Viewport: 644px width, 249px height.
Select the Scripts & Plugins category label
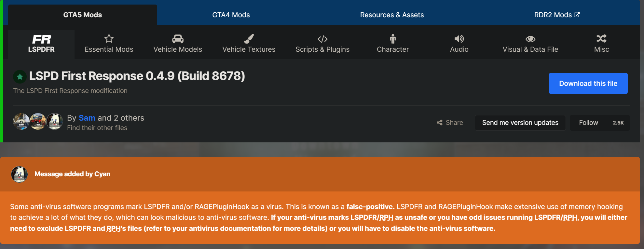coord(322,49)
